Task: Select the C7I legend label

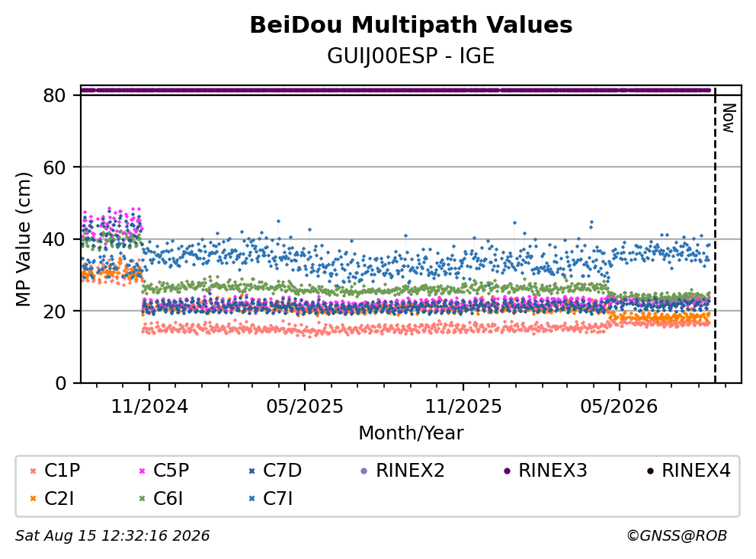Action: pos(277,499)
